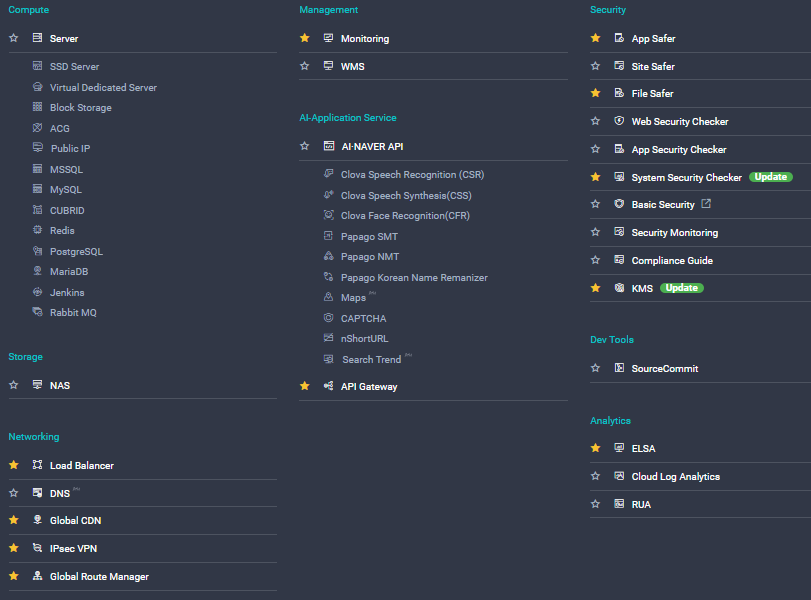This screenshot has height=600, width=811.
Task: Open the SSD Server service
Action: click(74, 66)
